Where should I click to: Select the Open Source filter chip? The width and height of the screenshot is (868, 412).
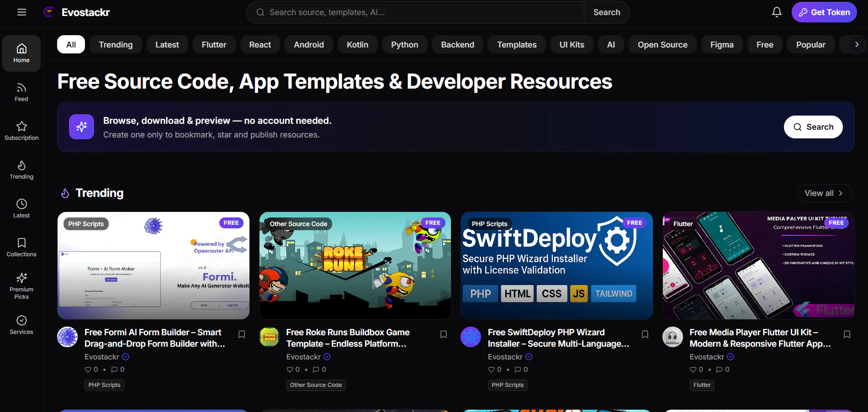pos(662,44)
